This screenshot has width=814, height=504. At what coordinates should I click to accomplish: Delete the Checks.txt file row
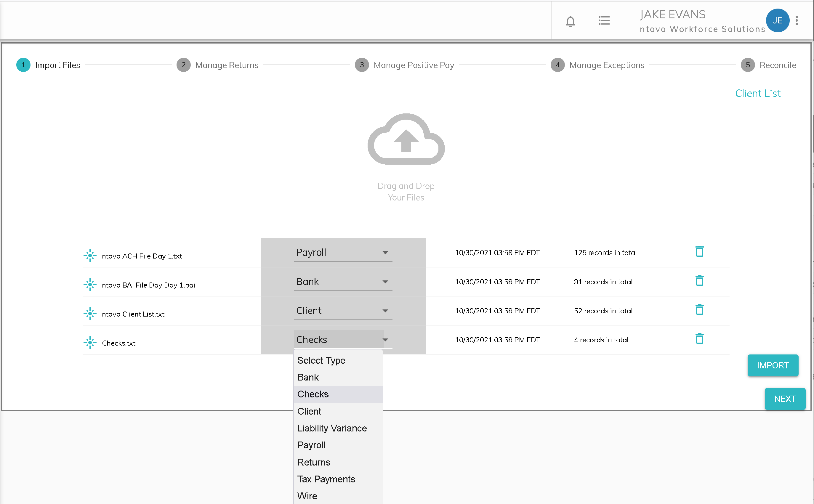(x=699, y=339)
